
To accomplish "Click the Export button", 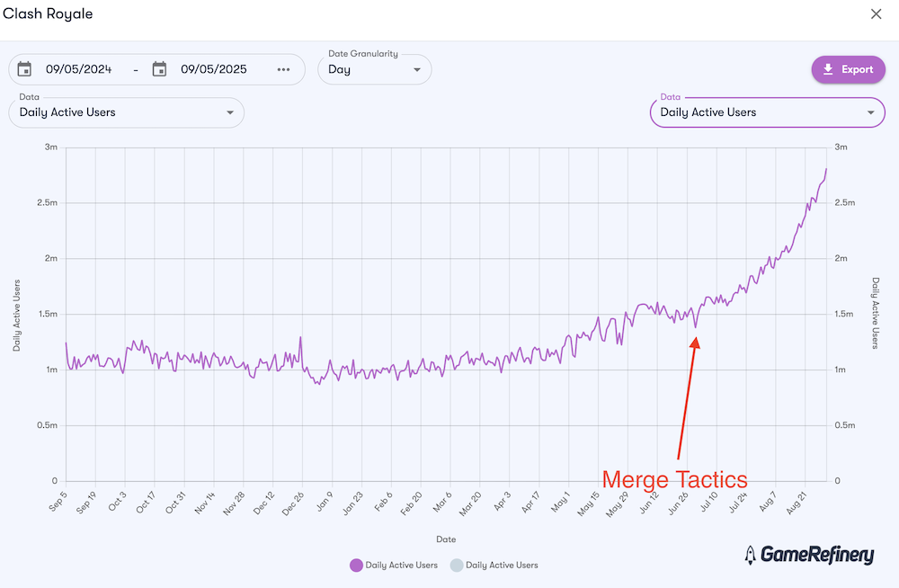I will [x=848, y=69].
